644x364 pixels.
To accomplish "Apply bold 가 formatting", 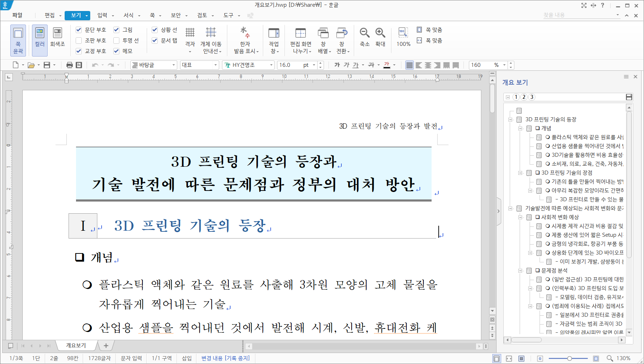I will pyautogui.click(x=337, y=65).
